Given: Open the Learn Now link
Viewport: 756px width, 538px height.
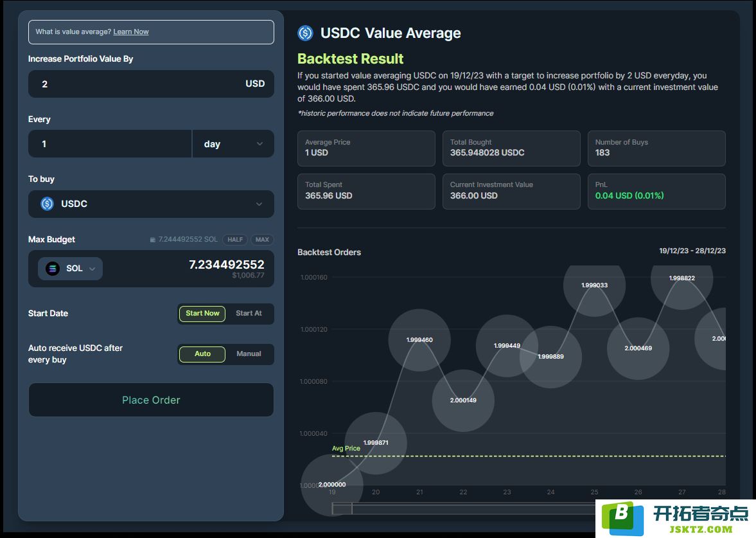Looking at the screenshot, I should pos(130,32).
